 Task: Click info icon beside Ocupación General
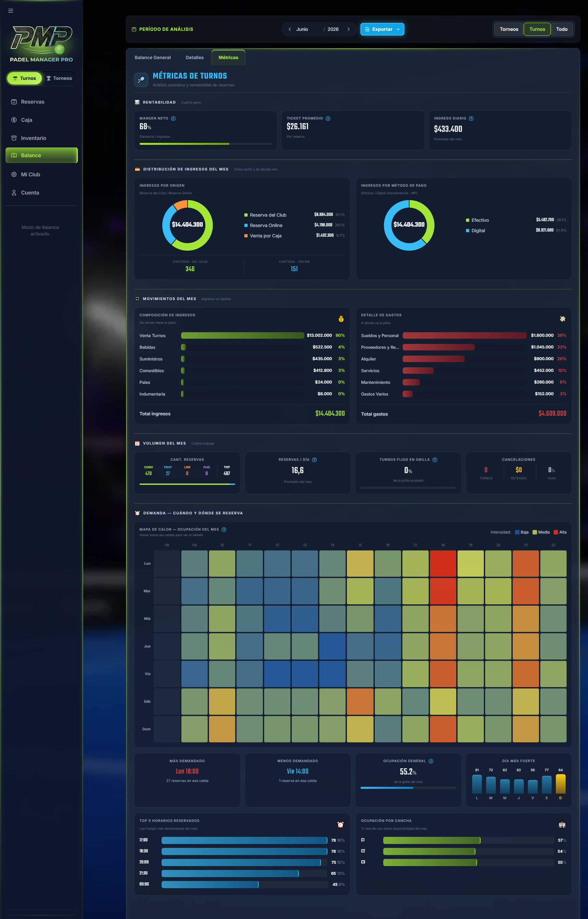[x=431, y=761]
